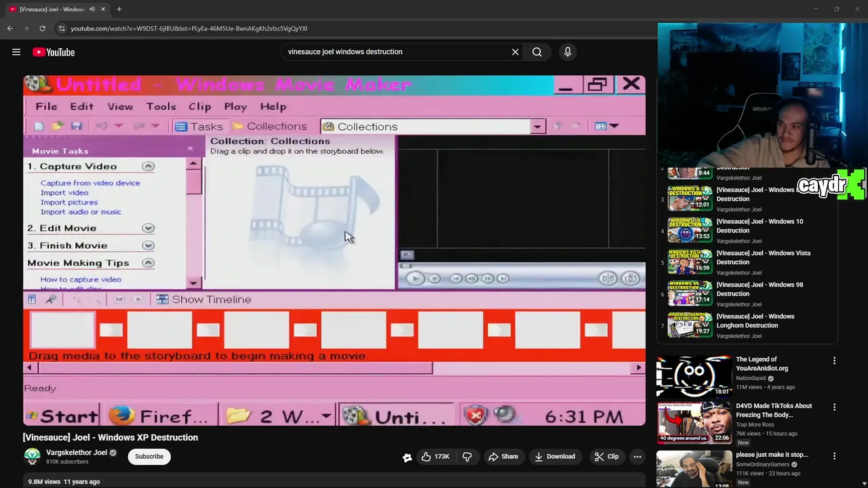Click Import video link
This screenshot has height=488, width=868.
64,192
